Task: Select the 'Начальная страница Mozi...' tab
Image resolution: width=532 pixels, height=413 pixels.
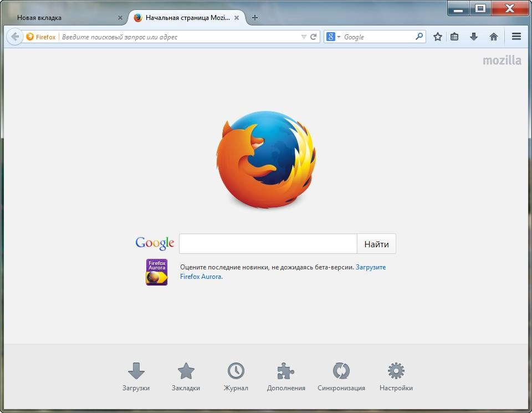Action: pos(187,18)
